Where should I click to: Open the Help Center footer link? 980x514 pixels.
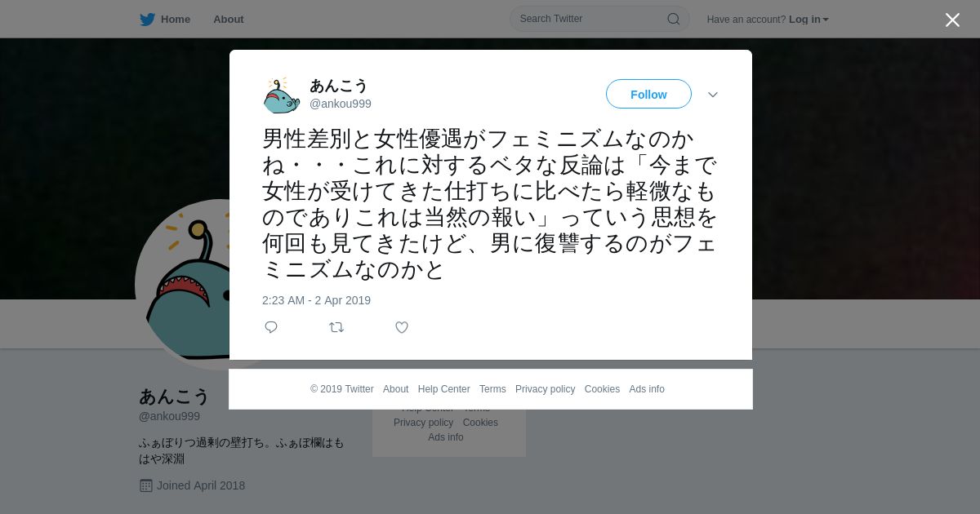(x=443, y=389)
